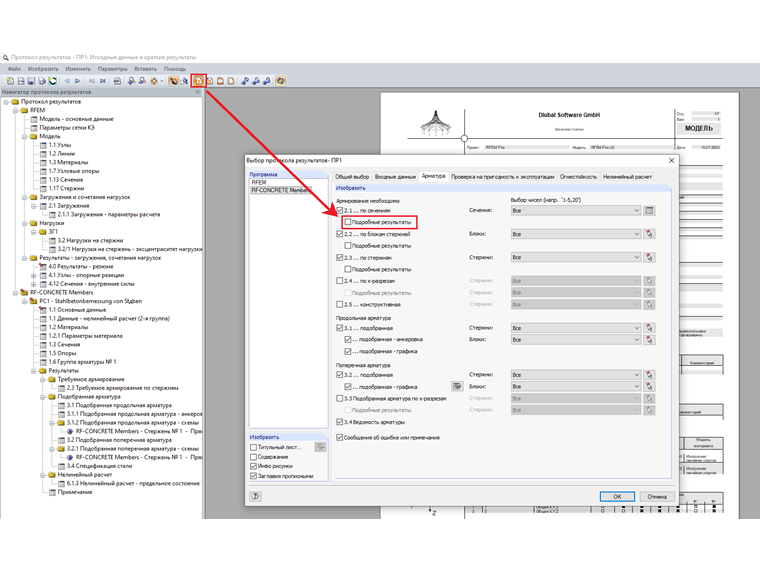The height and width of the screenshot is (571, 760).
Task: Select 3.4 Спецификация стали tree item
Action: click(x=99, y=466)
